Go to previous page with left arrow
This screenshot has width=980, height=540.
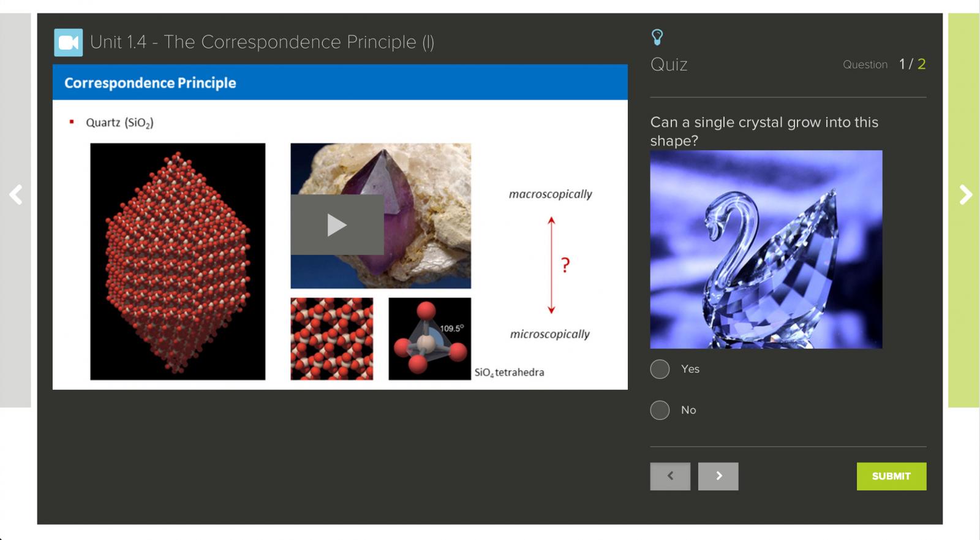point(15,195)
